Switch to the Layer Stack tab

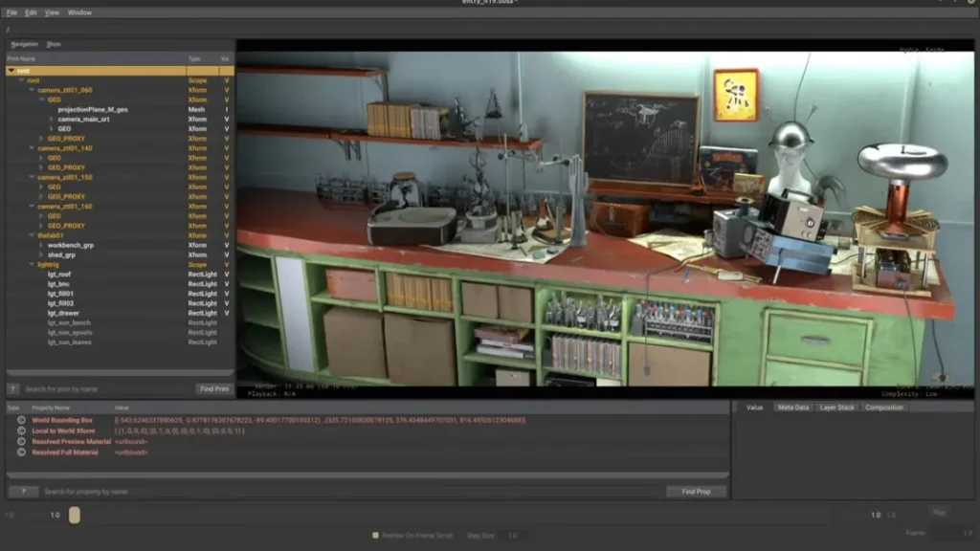836,408
